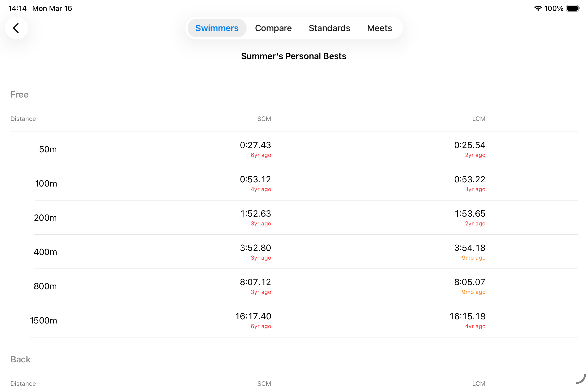The height and width of the screenshot is (386, 588).
Task: Switch to the Compare tab
Action: 273,28
